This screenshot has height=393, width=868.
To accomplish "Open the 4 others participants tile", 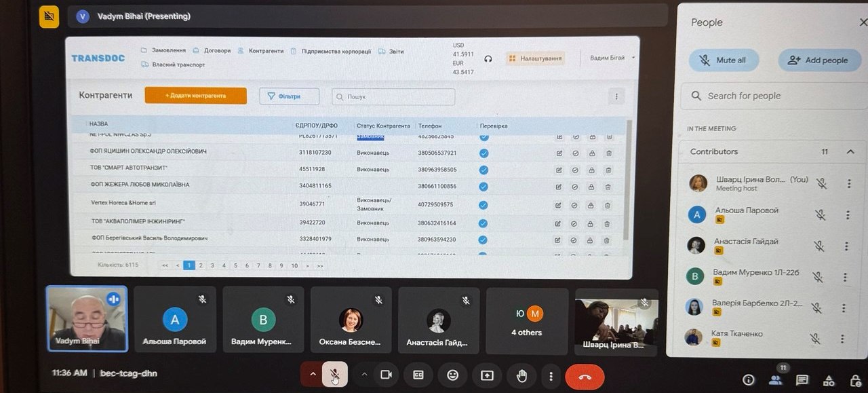I will tap(527, 321).
